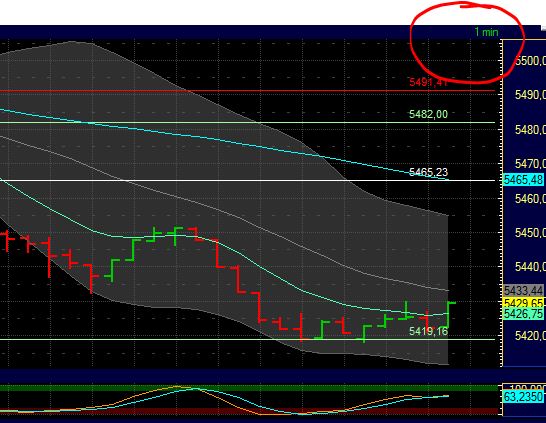
Task: Click the 5440,0 price axis label
Action: (x=530, y=267)
